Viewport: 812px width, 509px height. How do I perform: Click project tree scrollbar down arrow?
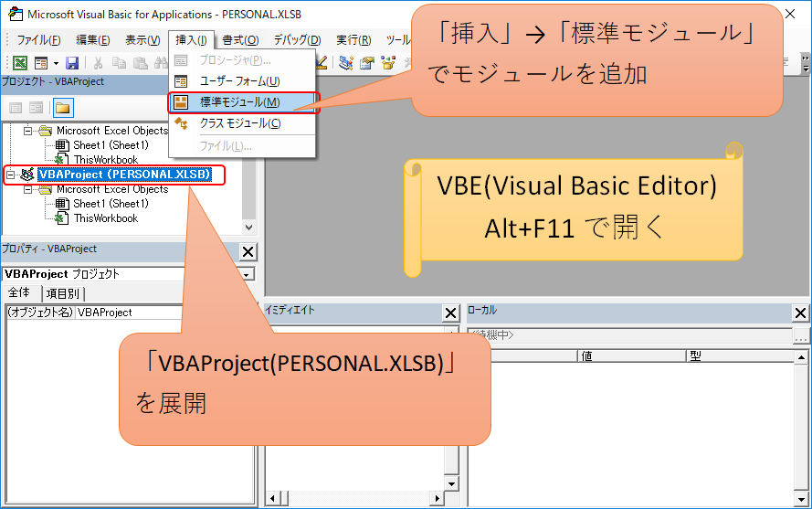tap(249, 227)
